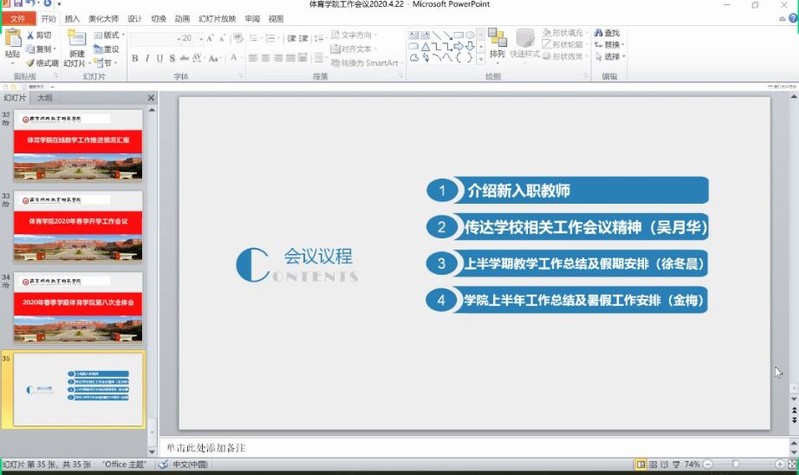The image size is (799, 475).
Task: Click the Save icon in quick access toolbar
Action: tap(19, 5)
